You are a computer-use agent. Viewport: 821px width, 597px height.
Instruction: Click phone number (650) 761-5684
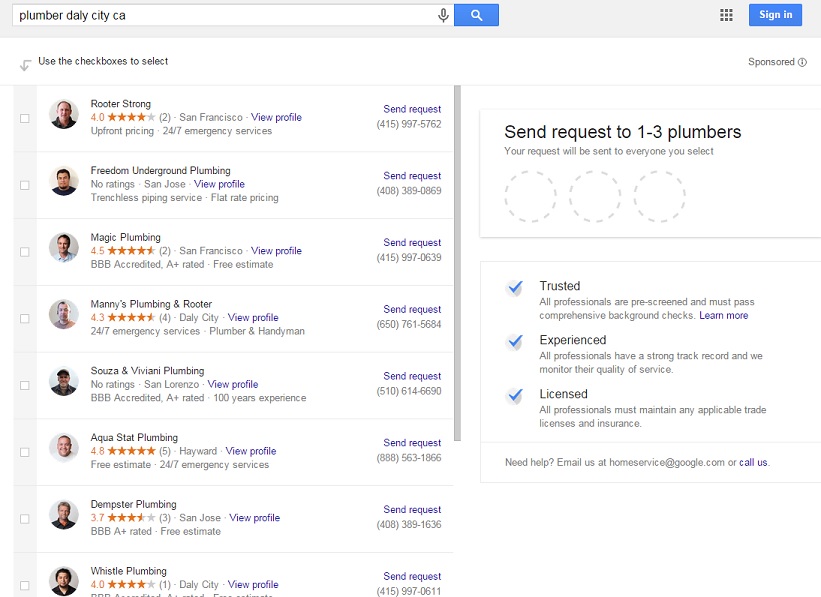(x=409, y=324)
